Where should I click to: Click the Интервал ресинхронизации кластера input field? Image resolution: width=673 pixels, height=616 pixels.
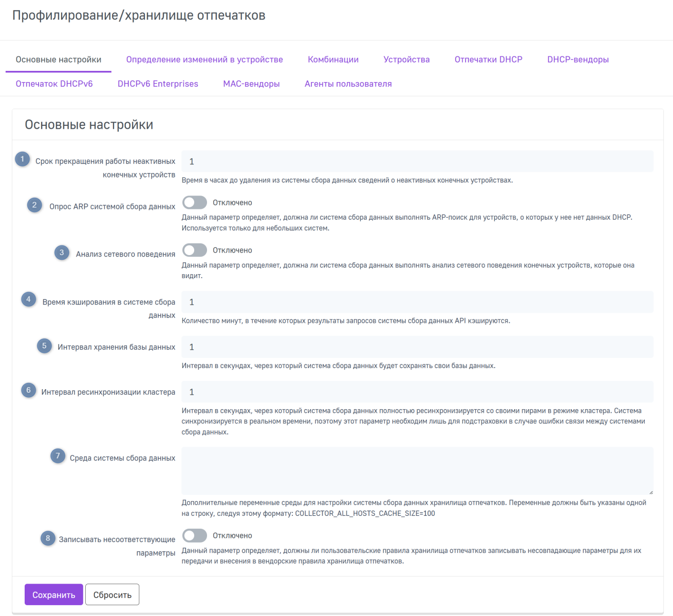tap(417, 392)
